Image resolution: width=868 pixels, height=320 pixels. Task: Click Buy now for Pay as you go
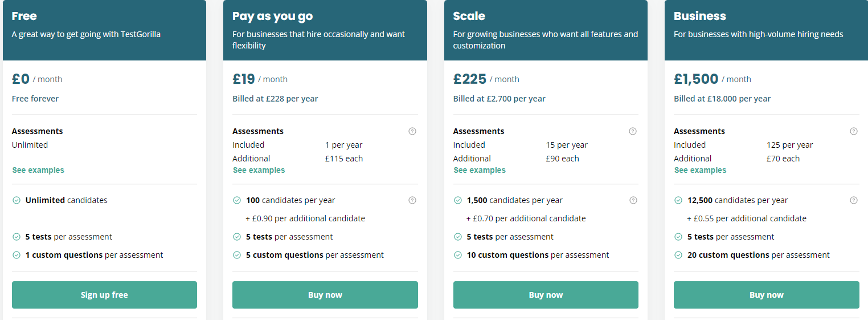325,295
